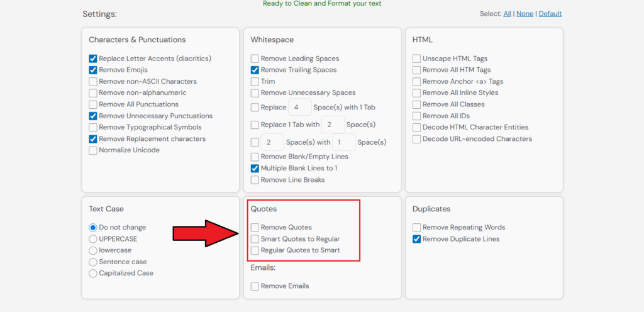
Task: Uncheck Remove Trailing Spaces
Action: click(x=255, y=70)
